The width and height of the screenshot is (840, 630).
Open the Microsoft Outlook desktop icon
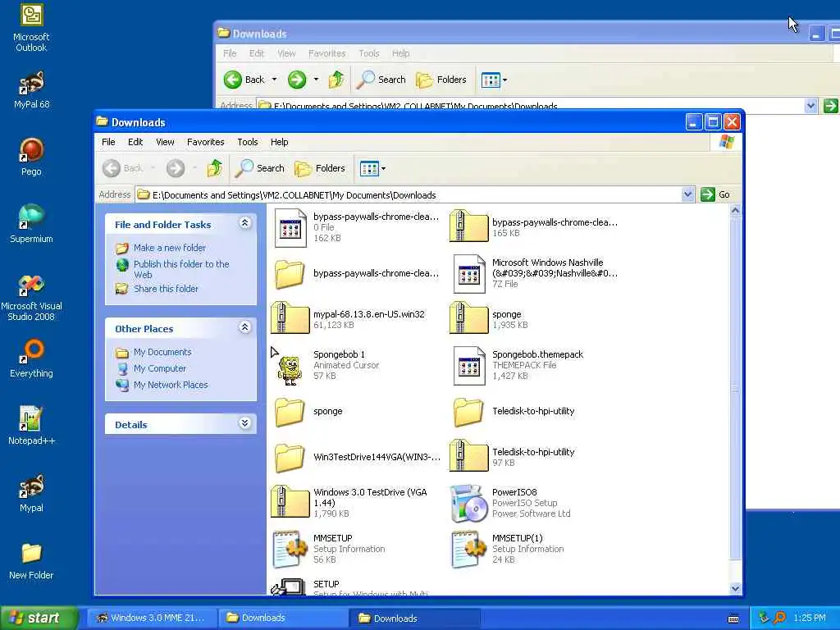pyautogui.click(x=31, y=28)
